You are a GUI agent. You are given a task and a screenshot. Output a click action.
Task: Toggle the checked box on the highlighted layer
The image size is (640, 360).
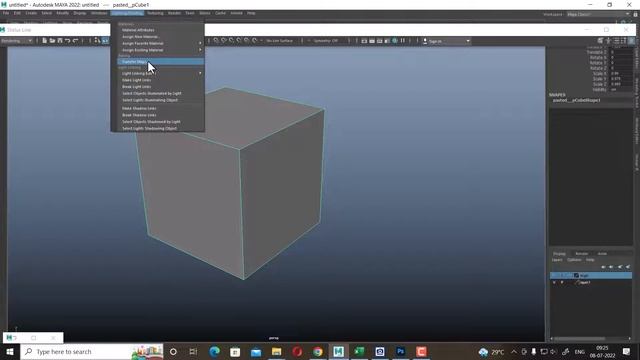576,276
